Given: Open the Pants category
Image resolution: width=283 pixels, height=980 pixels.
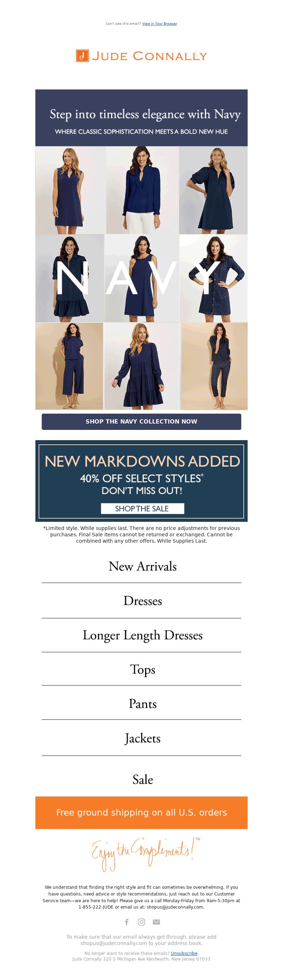Looking at the screenshot, I should [x=143, y=704].
